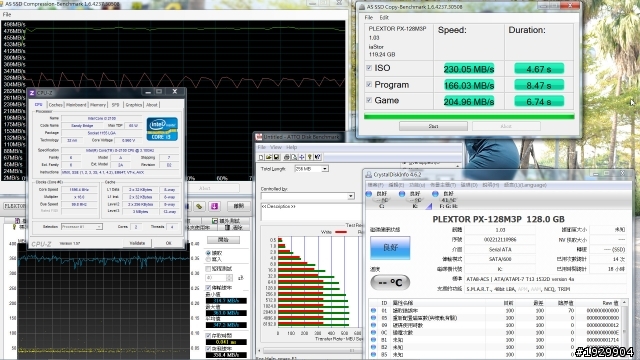The image size is (640, 360).
Task: Click the short stroke size stepper in HD Tune
Action: (x=229, y=278)
